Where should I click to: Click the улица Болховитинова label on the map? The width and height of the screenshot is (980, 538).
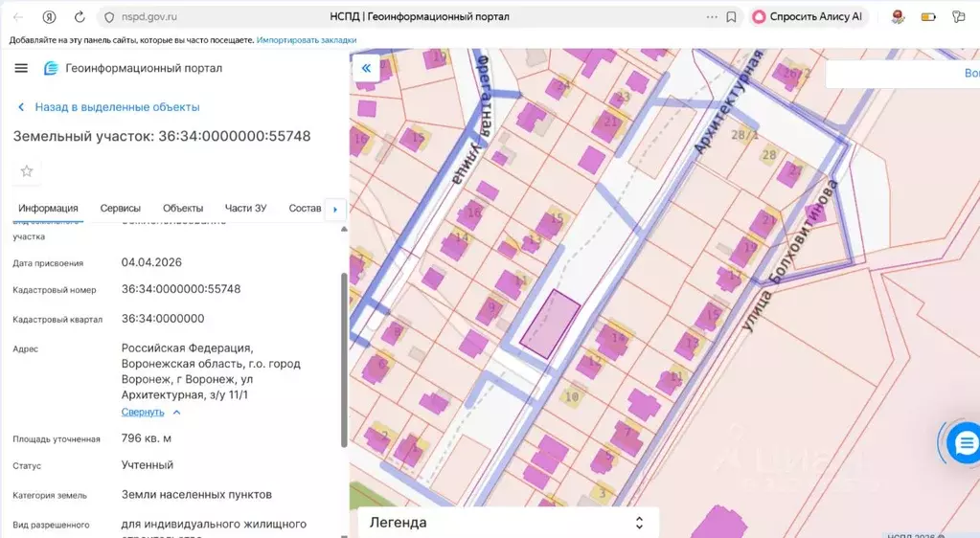click(x=788, y=256)
